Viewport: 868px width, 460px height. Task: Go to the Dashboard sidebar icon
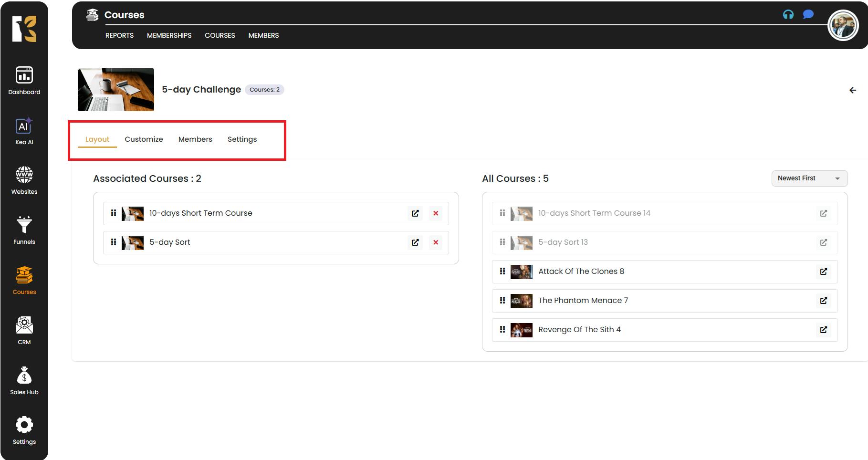tap(24, 81)
